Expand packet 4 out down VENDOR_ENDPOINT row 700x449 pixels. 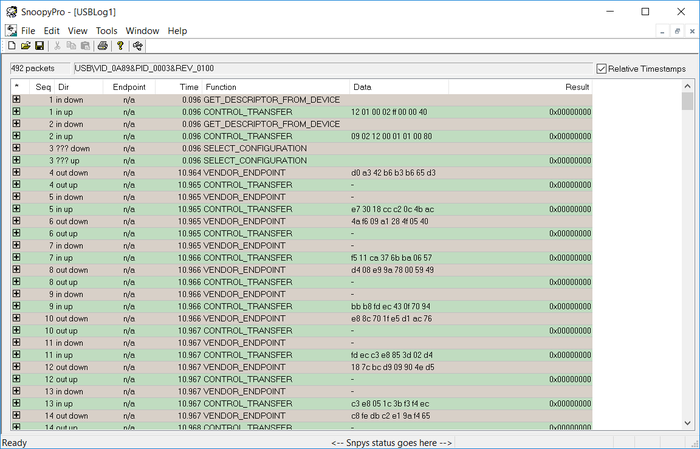[16, 173]
